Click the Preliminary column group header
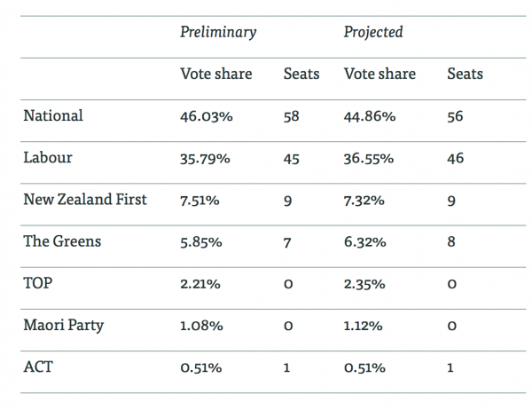This screenshot has width=532, height=410. click(x=218, y=32)
